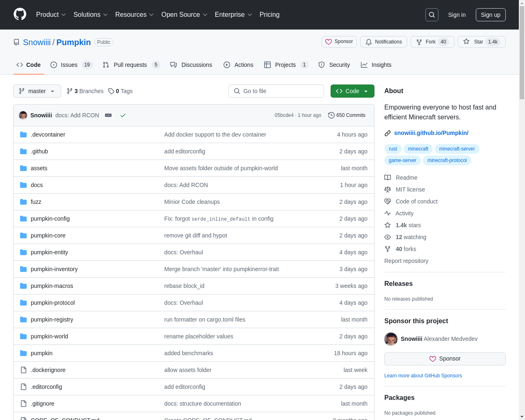
Task: Click the .devcontainer folder icon
Action: tap(23, 135)
